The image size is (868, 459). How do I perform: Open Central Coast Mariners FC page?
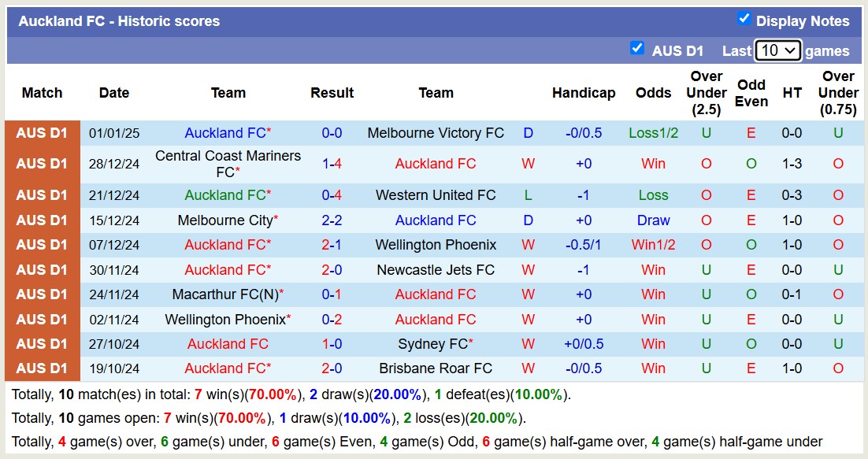[228, 163]
